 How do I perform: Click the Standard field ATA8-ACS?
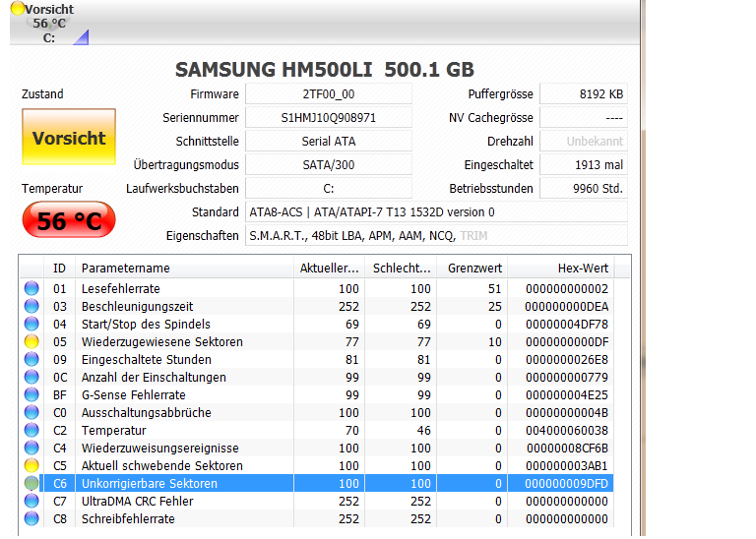(x=436, y=211)
